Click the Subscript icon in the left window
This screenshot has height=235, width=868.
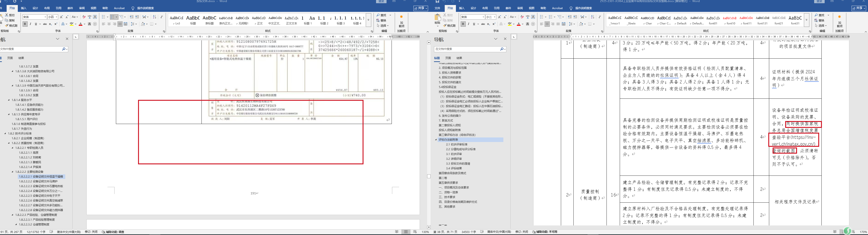[x=50, y=24]
